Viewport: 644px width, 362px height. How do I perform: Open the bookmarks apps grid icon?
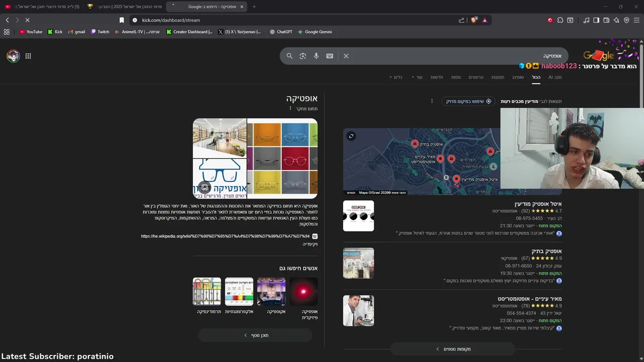click(x=7, y=32)
